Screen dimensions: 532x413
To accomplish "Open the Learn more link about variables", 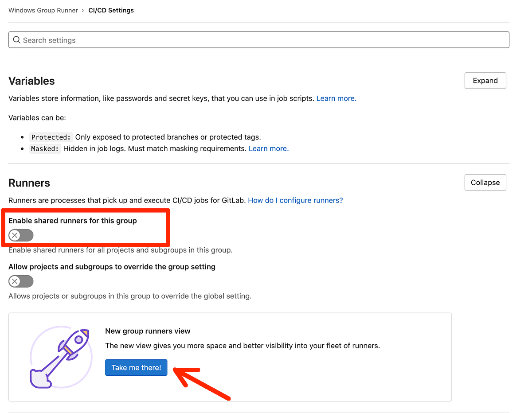I will point(336,98).
